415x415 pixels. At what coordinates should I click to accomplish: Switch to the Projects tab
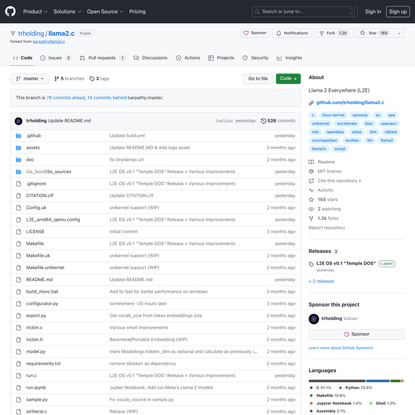pyautogui.click(x=221, y=58)
